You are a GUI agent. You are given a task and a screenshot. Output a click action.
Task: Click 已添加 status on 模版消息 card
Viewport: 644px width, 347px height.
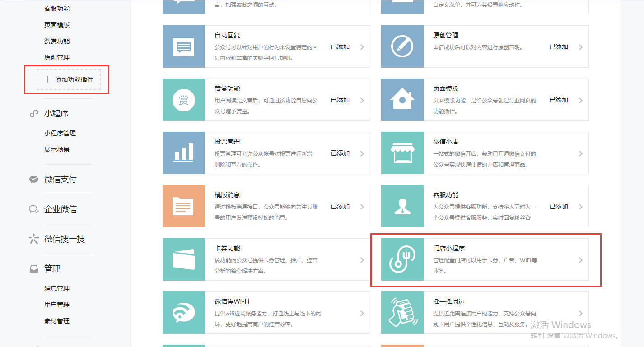click(340, 206)
